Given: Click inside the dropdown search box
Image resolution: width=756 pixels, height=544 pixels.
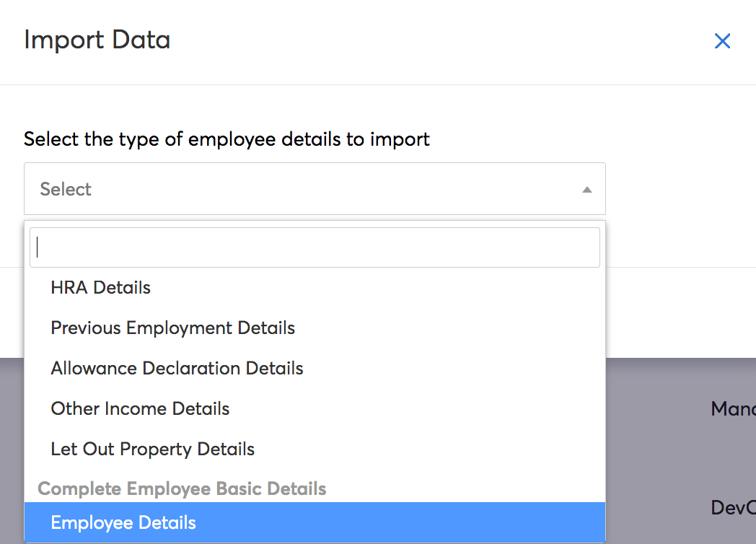Looking at the screenshot, I should click(x=315, y=247).
